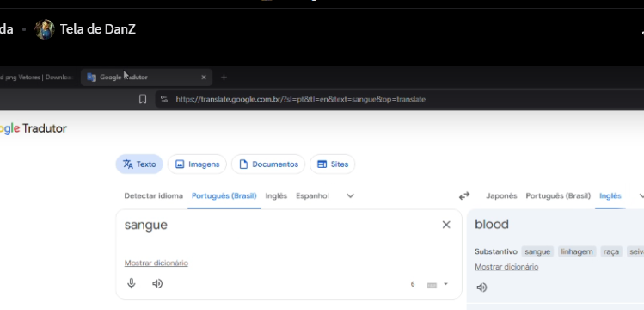
Task: Switch to the Google Tradutor tab
Action: pos(146,77)
